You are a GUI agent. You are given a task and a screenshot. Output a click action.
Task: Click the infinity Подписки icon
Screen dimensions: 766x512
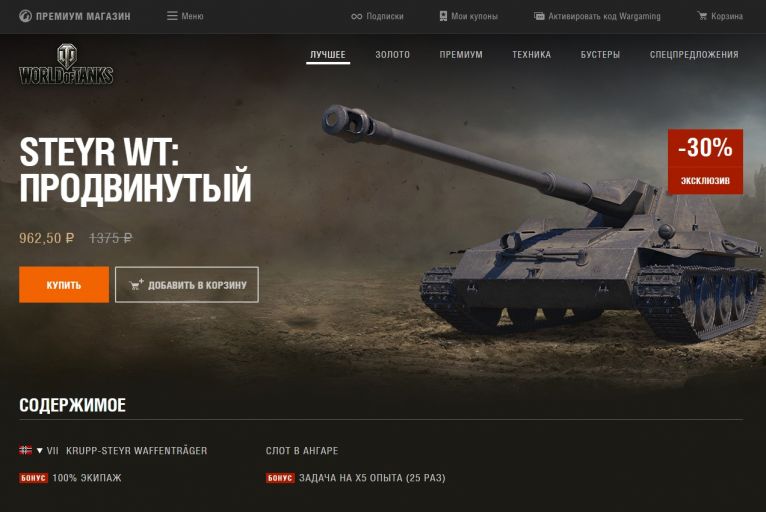coord(357,17)
